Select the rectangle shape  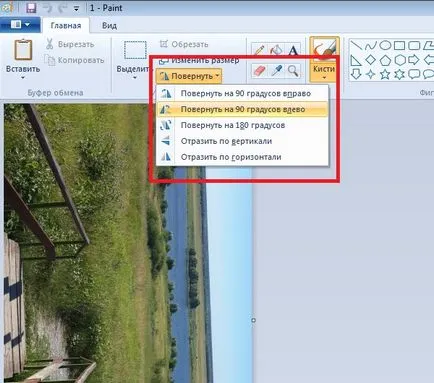(399, 45)
